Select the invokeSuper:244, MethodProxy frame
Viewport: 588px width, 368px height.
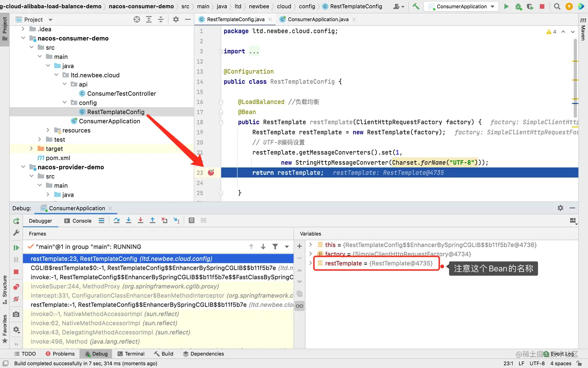[x=158, y=286]
